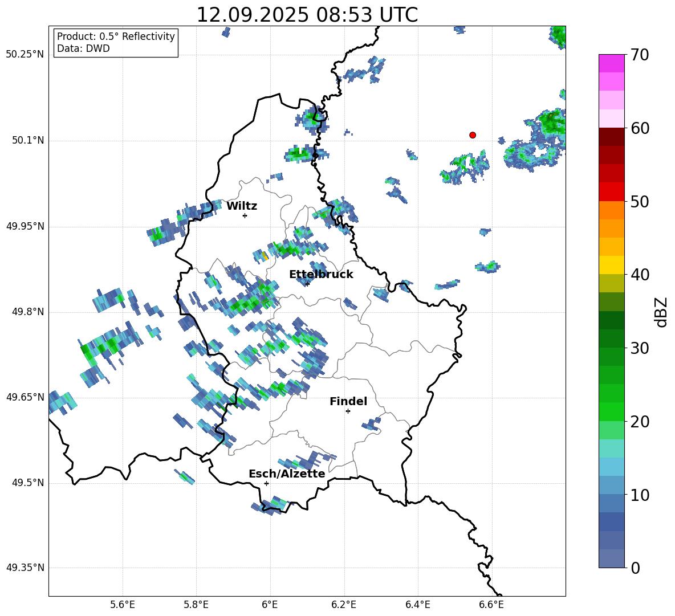
Task: Click the 49.95°N latitude label
Action: [x=25, y=227]
